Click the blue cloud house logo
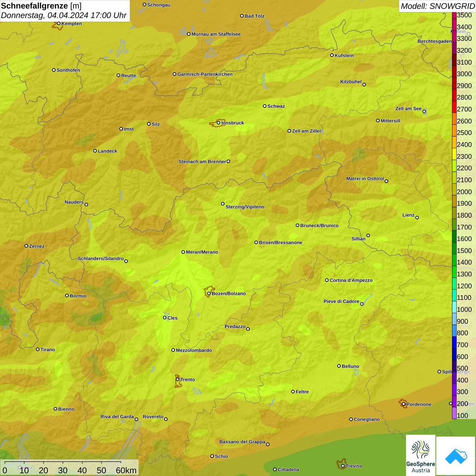 [456, 456]
